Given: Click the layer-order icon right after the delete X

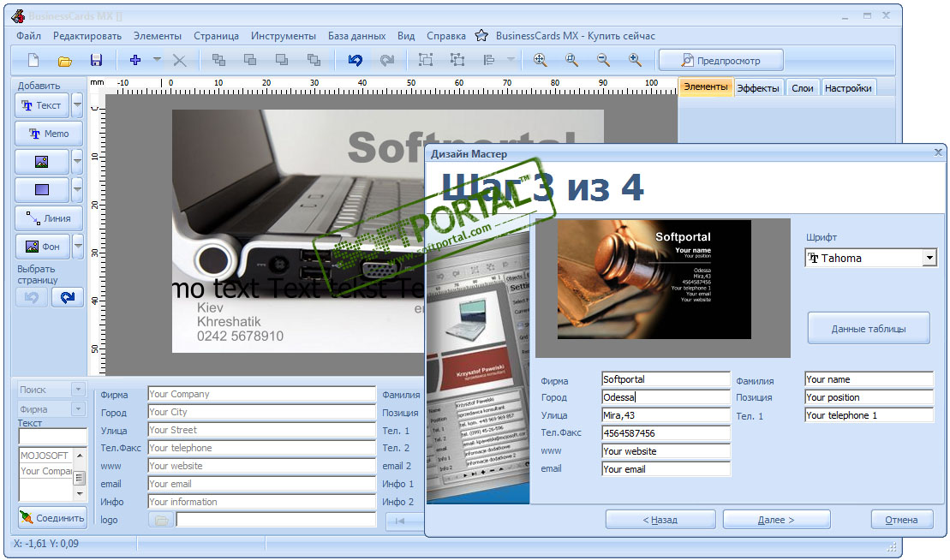Looking at the screenshot, I should click(x=218, y=60).
